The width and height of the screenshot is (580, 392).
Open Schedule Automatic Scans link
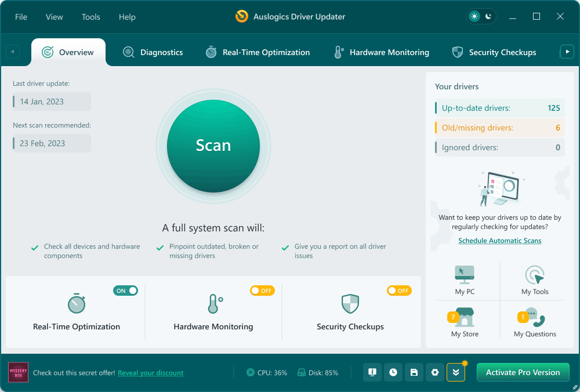[x=499, y=241]
